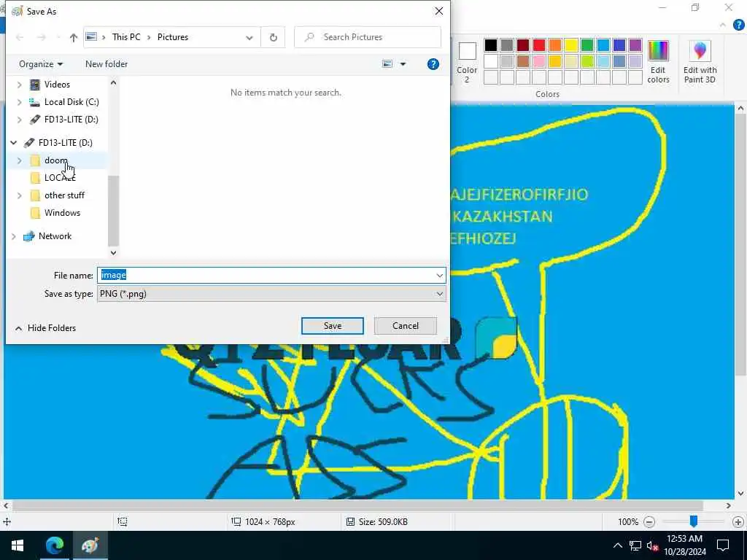Open previous locations address dropdown
This screenshot has height=560, width=747.
(x=249, y=38)
